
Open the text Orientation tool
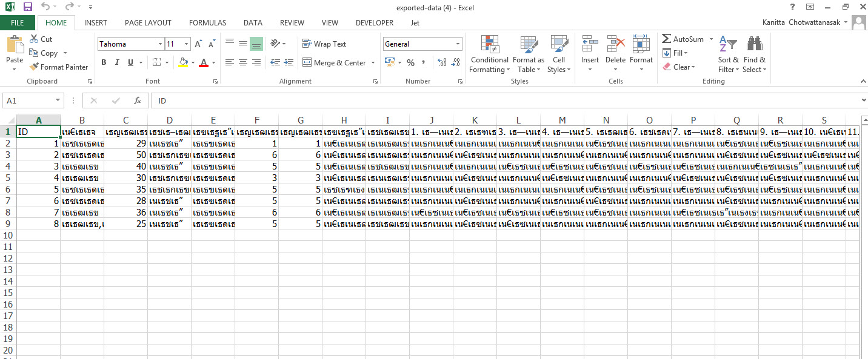275,44
